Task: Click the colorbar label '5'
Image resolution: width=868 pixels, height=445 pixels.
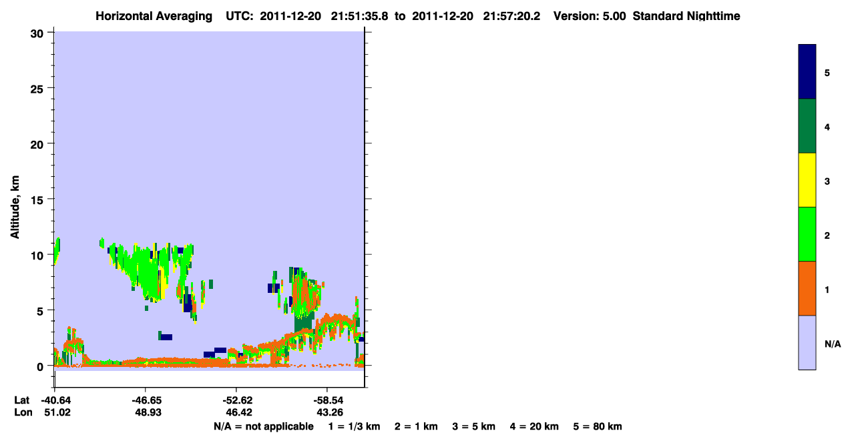Action: pos(827,72)
